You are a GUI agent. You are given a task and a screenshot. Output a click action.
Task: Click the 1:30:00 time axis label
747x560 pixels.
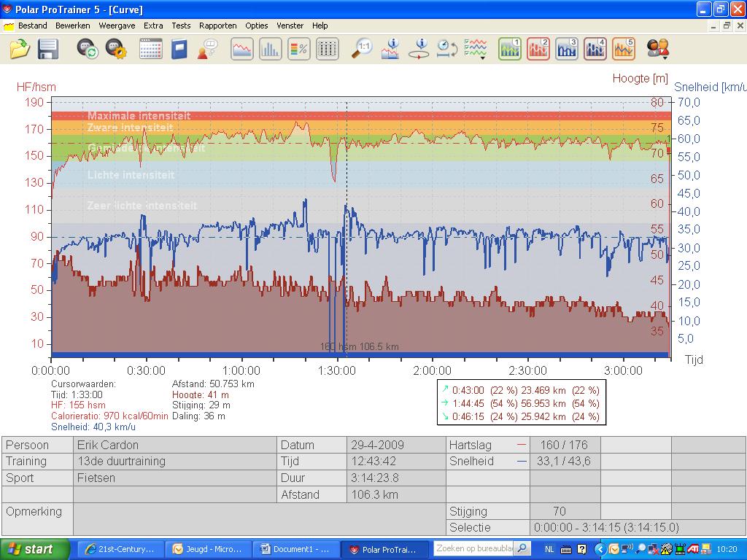[x=337, y=370]
